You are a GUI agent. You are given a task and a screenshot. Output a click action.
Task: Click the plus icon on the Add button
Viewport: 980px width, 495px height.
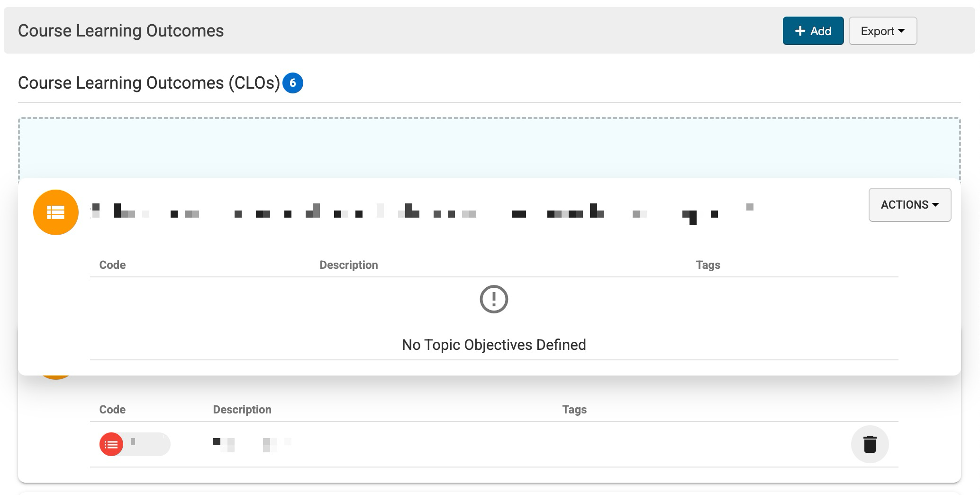coord(800,31)
